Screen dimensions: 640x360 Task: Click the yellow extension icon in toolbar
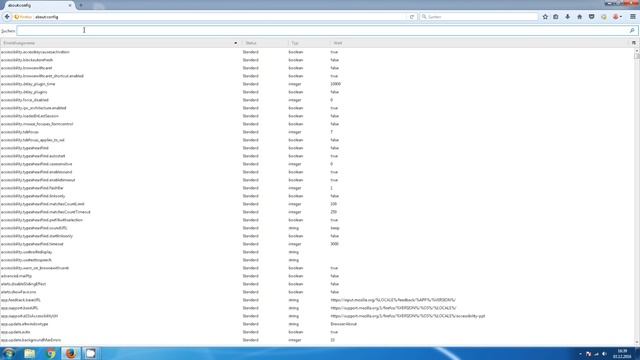(604, 17)
